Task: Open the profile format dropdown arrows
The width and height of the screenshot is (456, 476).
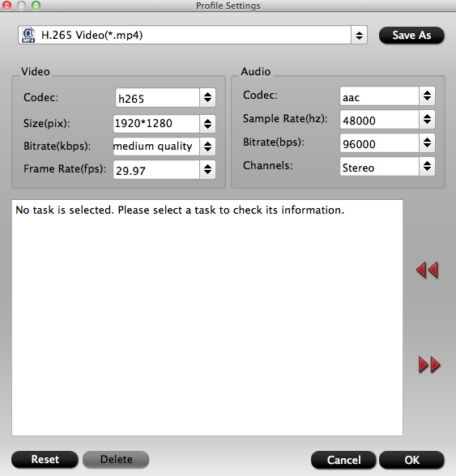Action: 359,36
